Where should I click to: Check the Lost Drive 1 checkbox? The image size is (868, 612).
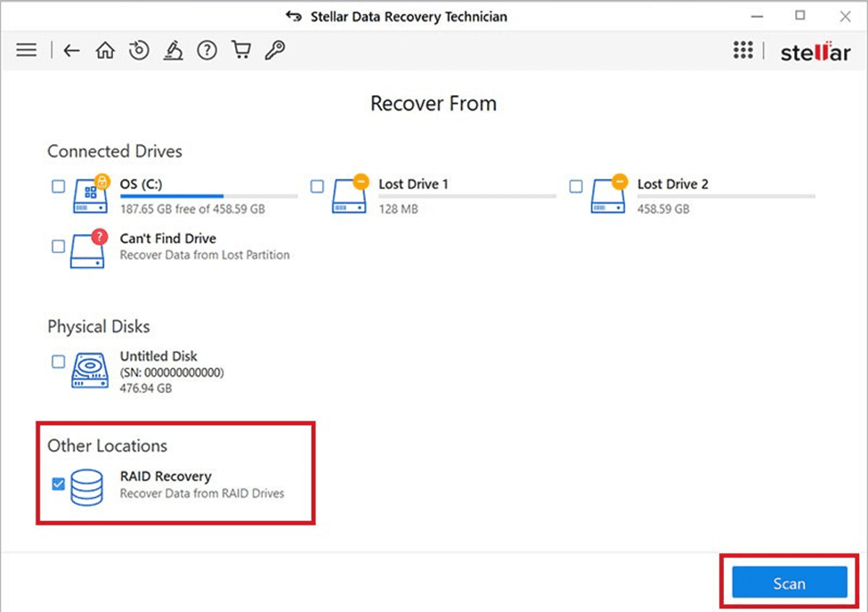point(317,186)
